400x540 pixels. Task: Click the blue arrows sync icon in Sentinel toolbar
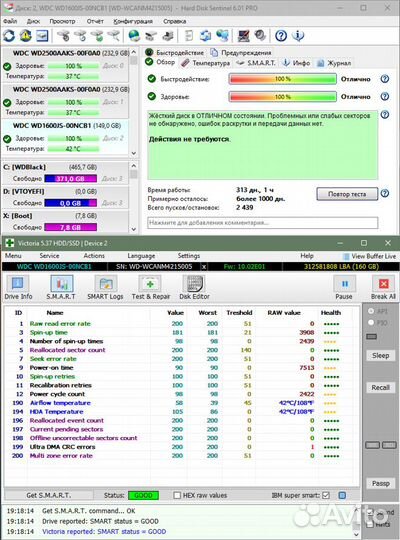click(x=206, y=35)
